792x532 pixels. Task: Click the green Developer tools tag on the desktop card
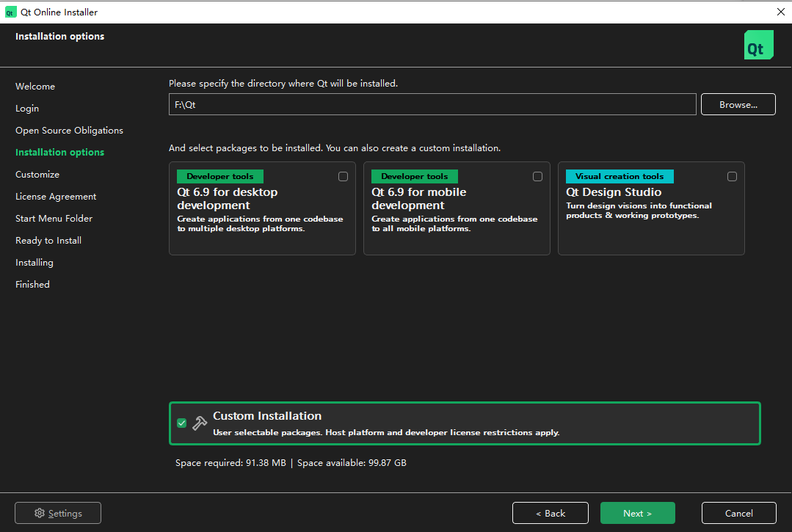(219, 176)
